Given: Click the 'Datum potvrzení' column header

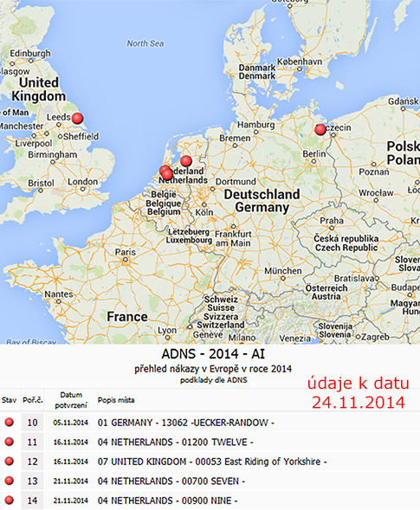Looking at the screenshot, I should 71,400.
